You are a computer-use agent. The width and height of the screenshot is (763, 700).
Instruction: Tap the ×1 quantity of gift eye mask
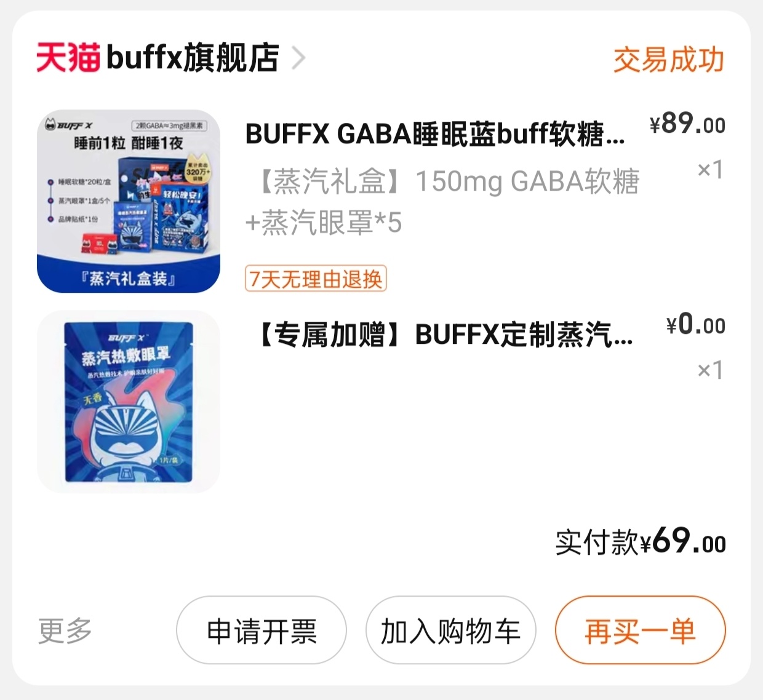(710, 370)
